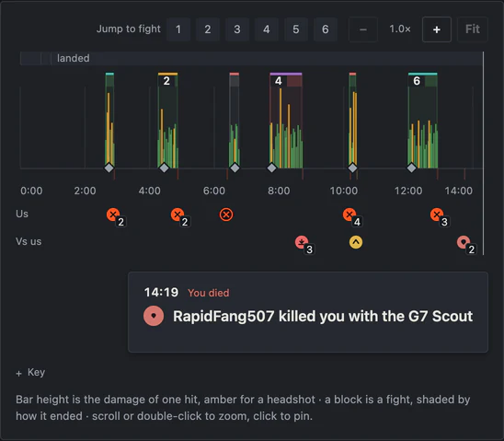Select the Us kill icon near 2:50
This screenshot has height=441, width=504.
click(x=113, y=215)
